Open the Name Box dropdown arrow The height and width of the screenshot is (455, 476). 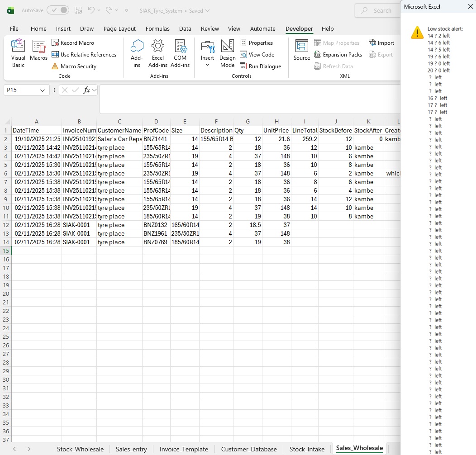pyautogui.click(x=43, y=90)
